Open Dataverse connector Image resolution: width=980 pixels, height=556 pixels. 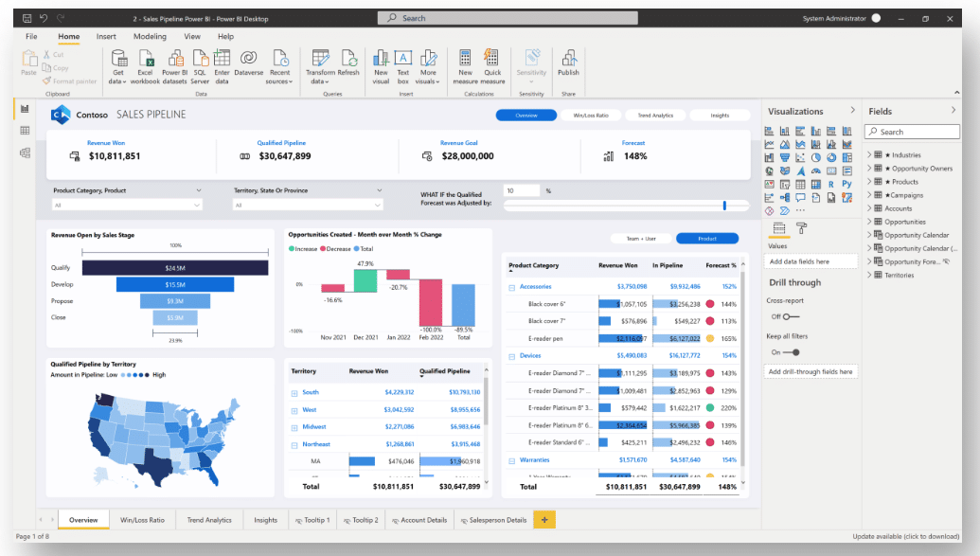(x=249, y=63)
